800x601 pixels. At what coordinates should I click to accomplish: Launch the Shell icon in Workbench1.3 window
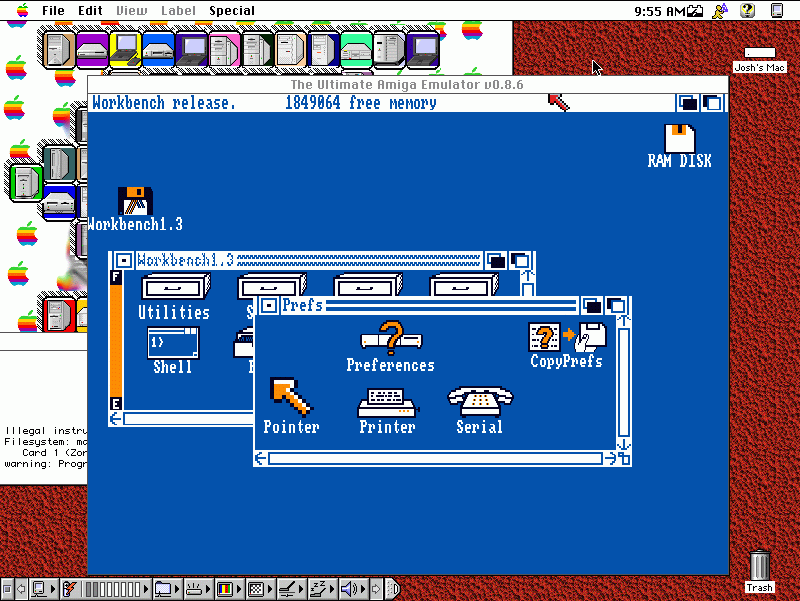[173, 343]
